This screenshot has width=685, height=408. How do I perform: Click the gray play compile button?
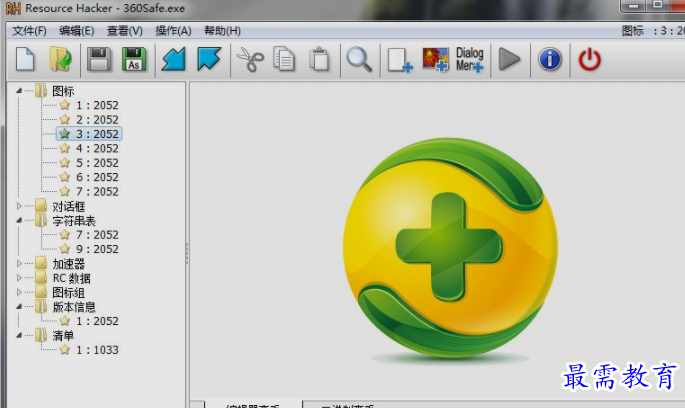(x=509, y=59)
